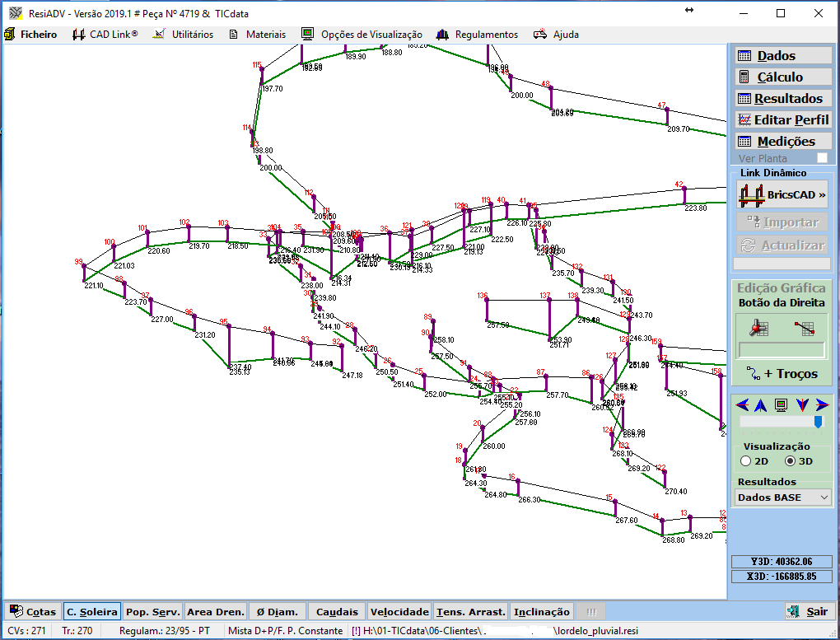Pan view left with the left arrow

[x=743, y=404]
